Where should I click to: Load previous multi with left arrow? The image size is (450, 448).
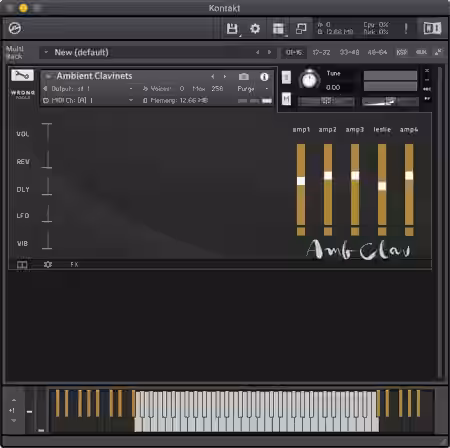click(x=257, y=52)
